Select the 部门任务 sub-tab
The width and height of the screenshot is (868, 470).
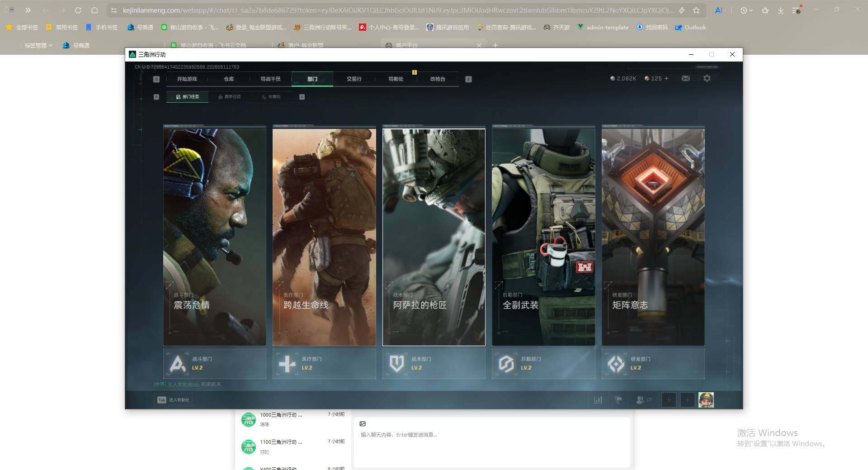tap(187, 97)
